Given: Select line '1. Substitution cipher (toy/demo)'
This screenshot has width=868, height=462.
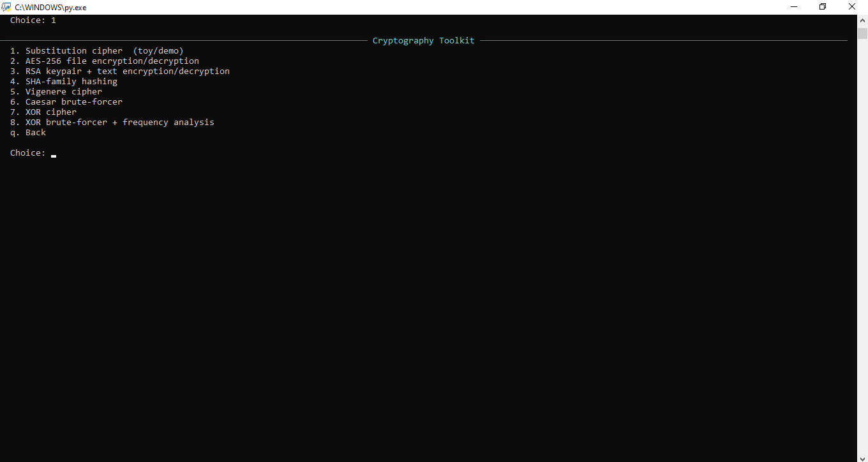Looking at the screenshot, I should point(97,51).
